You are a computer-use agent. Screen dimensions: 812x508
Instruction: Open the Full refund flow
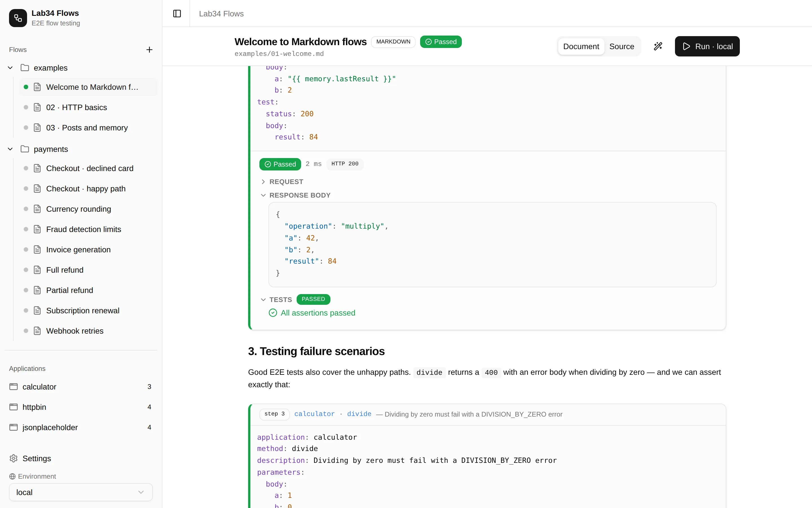tap(88, 270)
